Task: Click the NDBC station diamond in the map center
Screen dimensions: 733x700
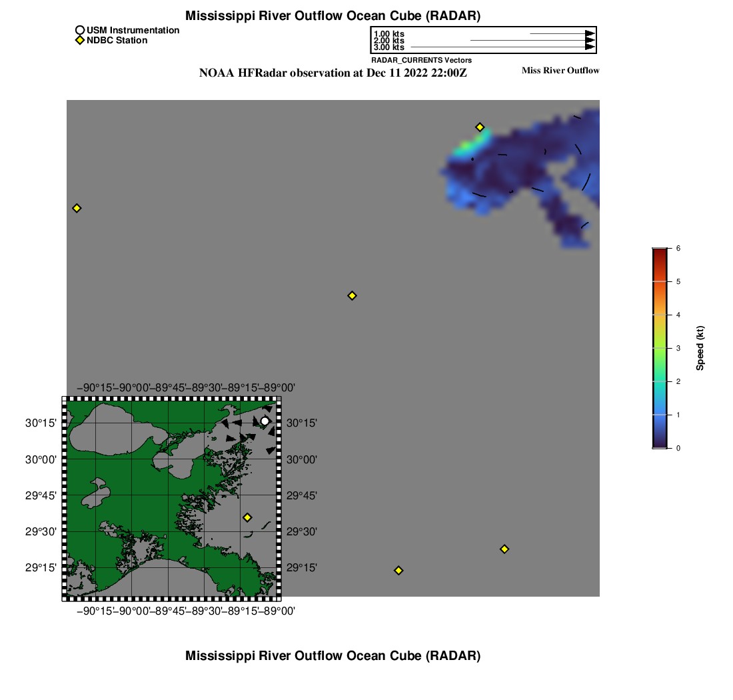Action: [x=352, y=295]
